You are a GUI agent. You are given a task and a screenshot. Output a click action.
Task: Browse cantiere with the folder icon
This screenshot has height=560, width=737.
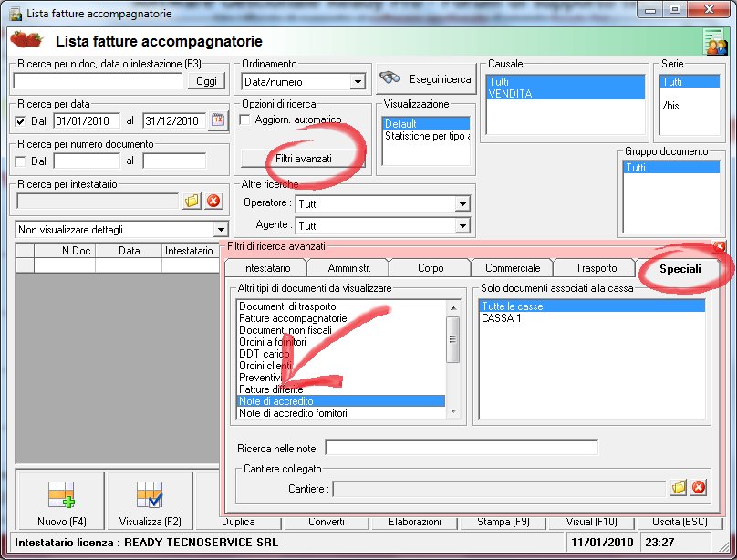(679, 487)
